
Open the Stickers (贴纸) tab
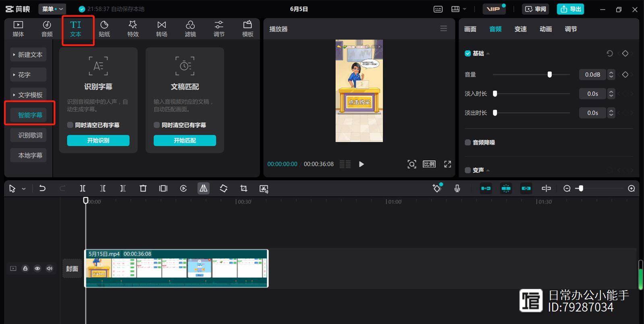104,29
